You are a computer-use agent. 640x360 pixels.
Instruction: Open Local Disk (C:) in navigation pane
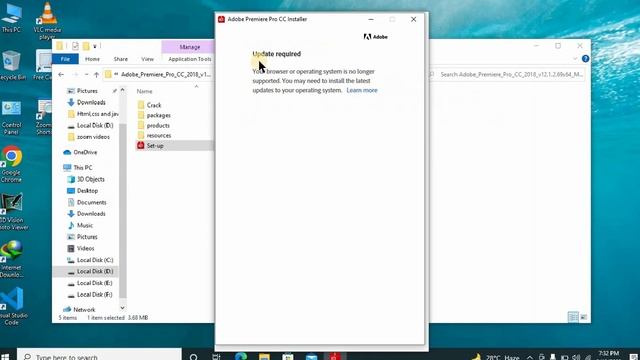95,260
